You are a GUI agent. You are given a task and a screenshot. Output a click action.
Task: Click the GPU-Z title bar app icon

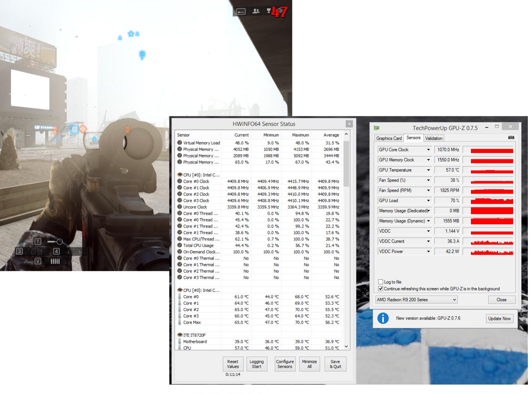[376, 128]
